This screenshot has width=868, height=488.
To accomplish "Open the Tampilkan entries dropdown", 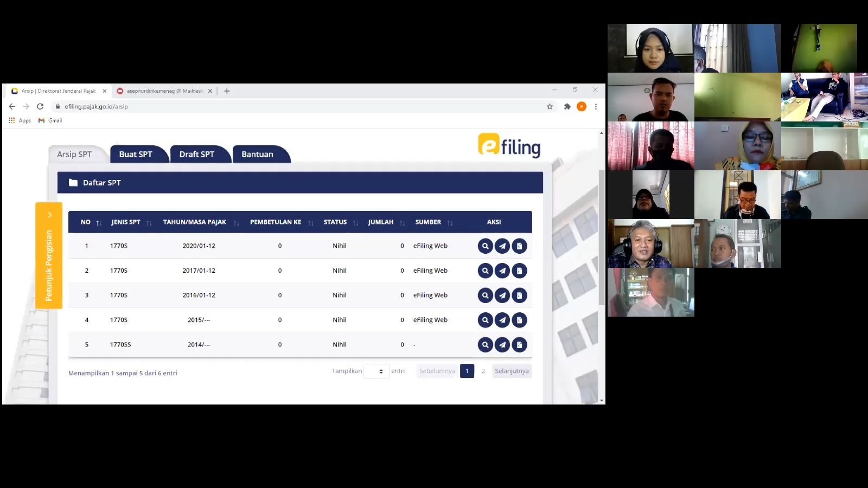I will pyautogui.click(x=376, y=371).
